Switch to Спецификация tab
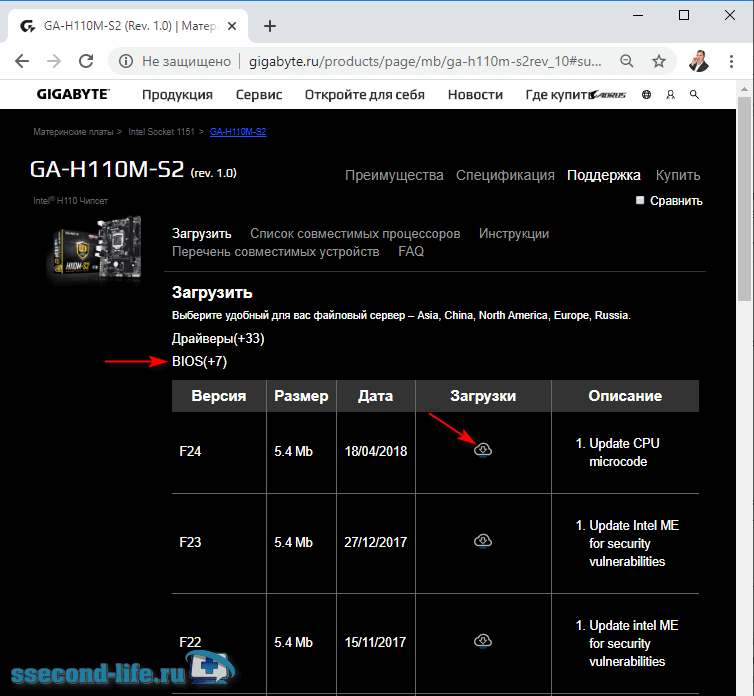 pyautogui.click(x=505, y=175)
